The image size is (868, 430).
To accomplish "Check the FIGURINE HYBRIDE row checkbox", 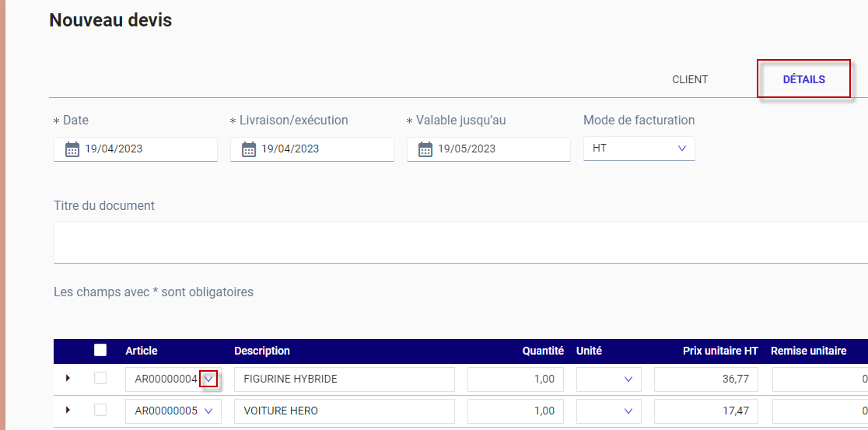I will pos(100,379).
